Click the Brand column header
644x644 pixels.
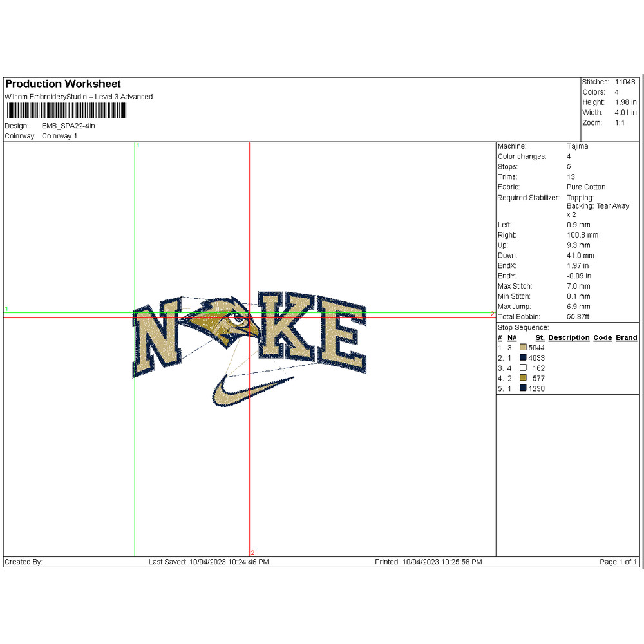pos(626,337)
